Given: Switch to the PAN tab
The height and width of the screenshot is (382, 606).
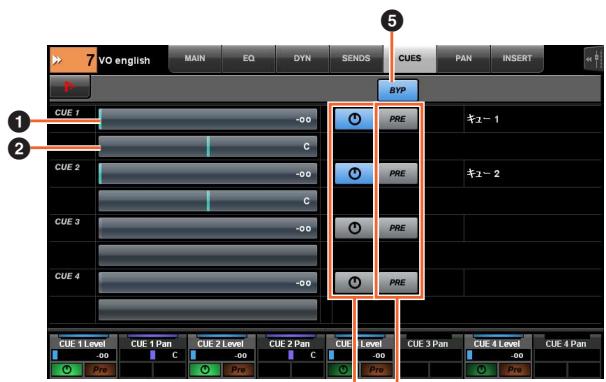Looking at the screenshot, I should (463, 59).
